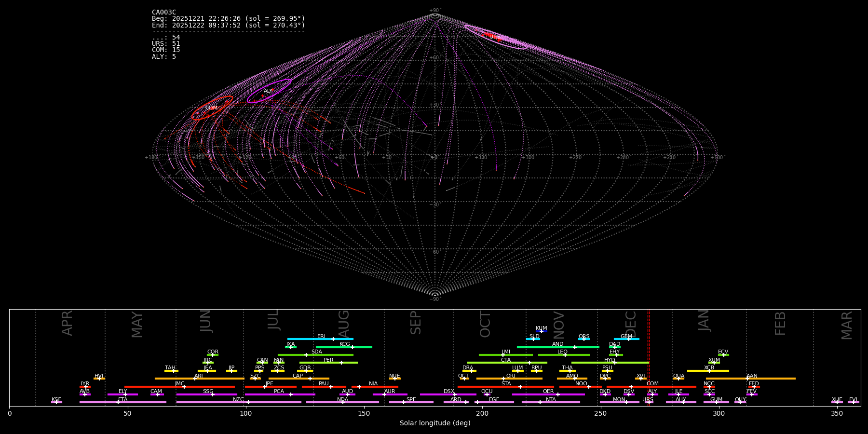The image size is (868, 434).
Task: Click the APR month label
Action: pyautogui.click(x=68, y=323)
